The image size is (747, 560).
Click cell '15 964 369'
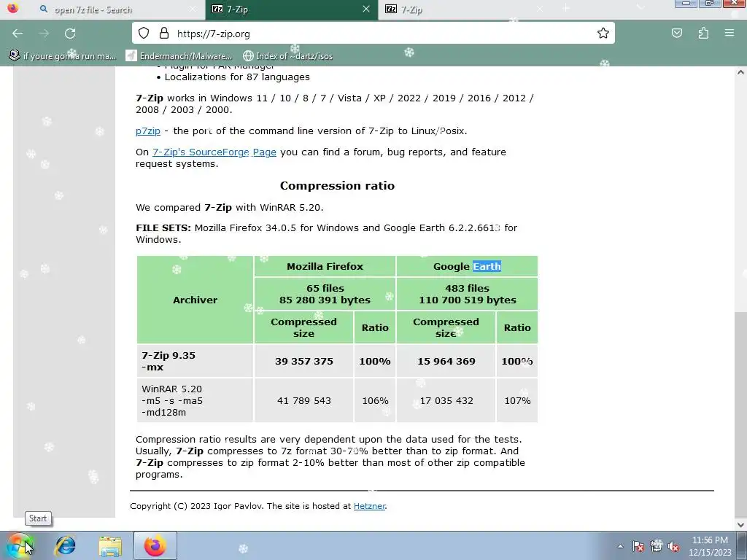pos(446,361)
